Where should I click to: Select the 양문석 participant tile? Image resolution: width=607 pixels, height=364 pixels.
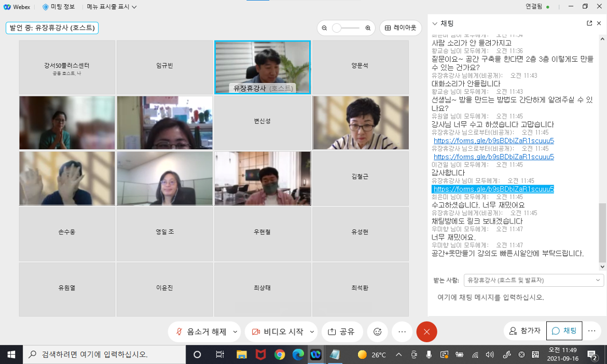pos(360,67)
